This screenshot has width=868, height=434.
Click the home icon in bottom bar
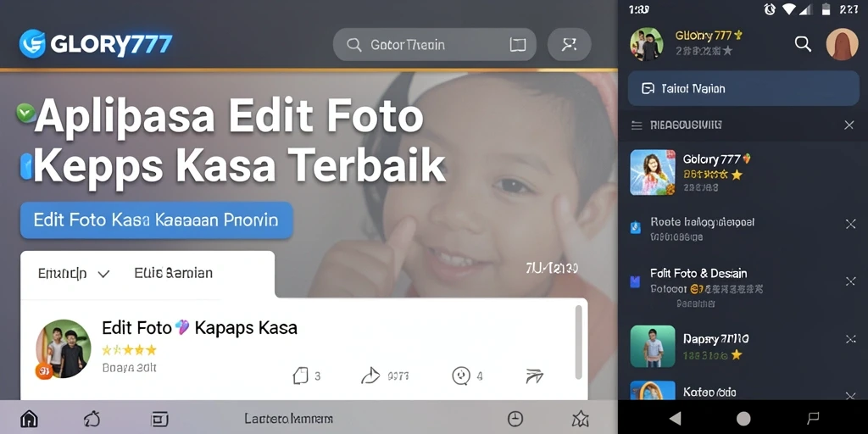(29, 419)
